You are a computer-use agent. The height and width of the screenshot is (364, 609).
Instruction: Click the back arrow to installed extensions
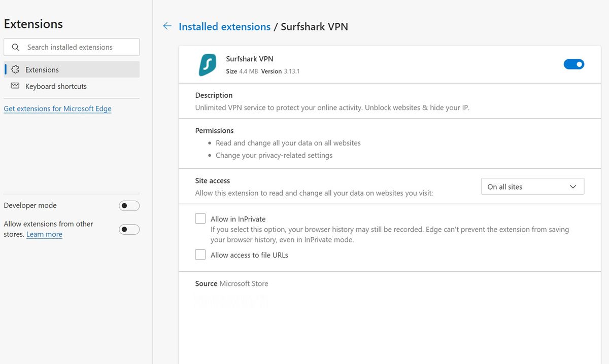167,26
